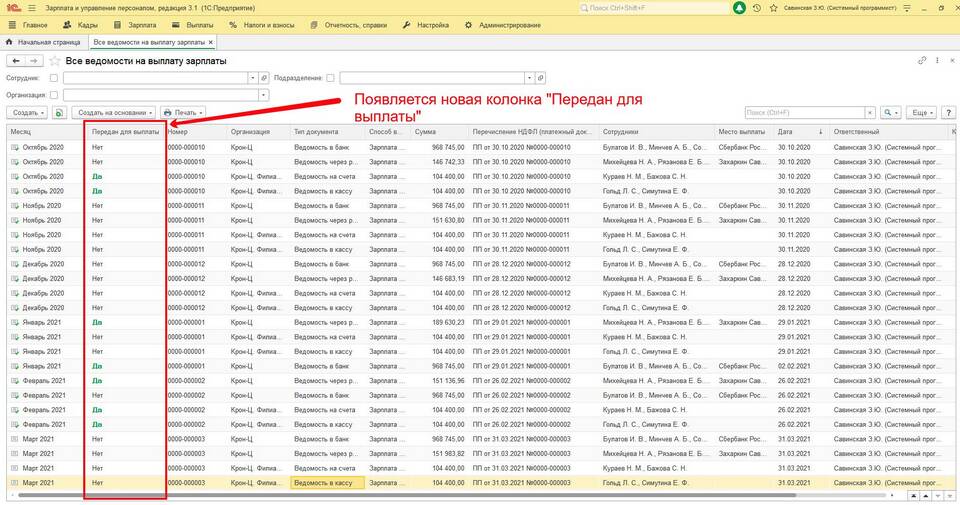Open the Печать dropdown menu
Screen dimensions: 960x505
point(182,113)
